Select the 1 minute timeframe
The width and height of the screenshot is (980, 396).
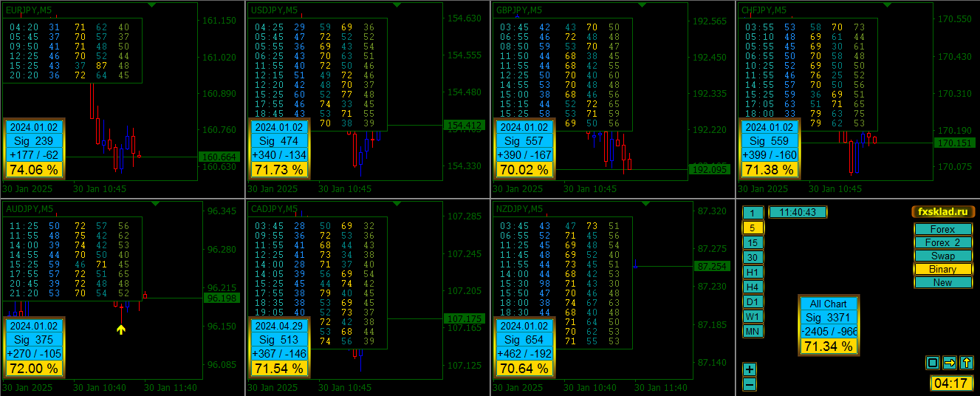click(x=753, y=213)
